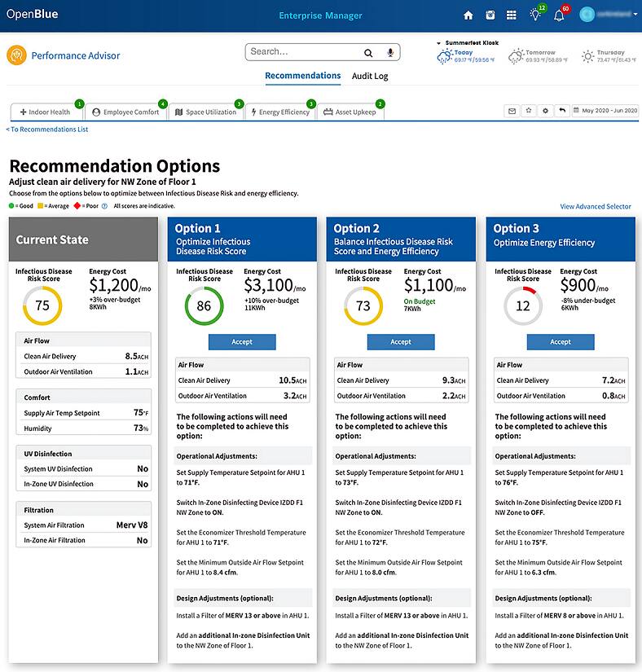Viewport: 642px width, 672px height.
Task: Click Option 1 risk score gauge 86
Action: (204, 306)
